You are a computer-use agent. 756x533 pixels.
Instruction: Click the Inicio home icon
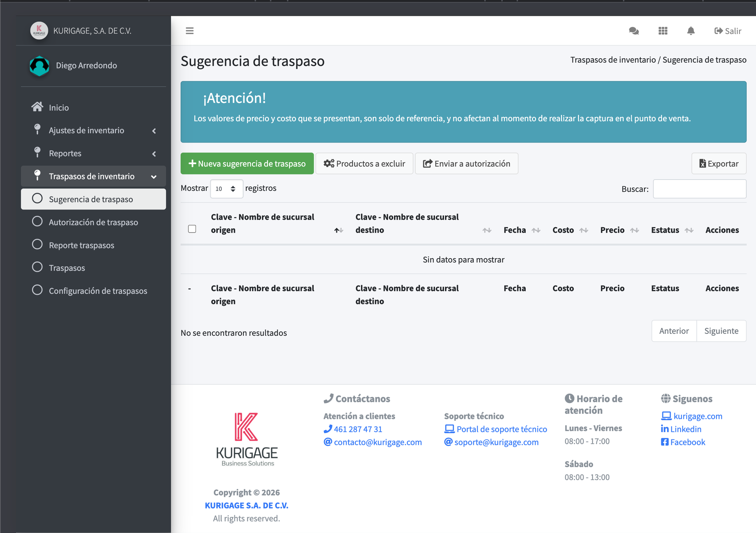tap(37, 107)
